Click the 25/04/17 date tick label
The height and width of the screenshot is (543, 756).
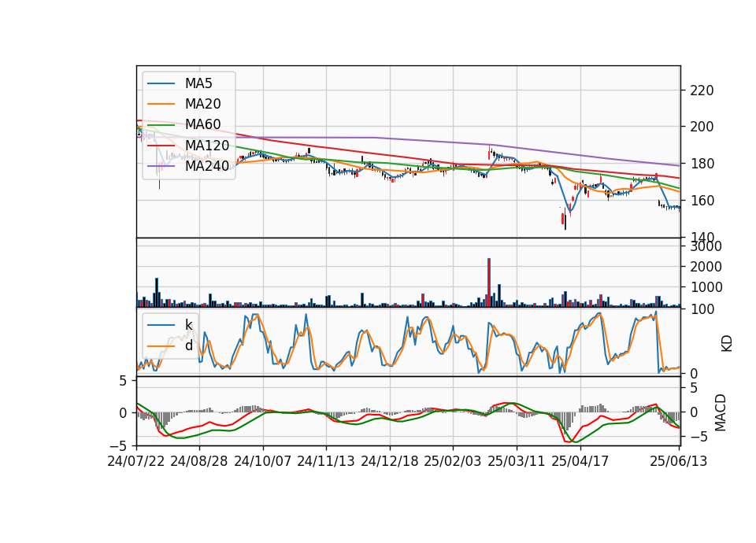tap(580, 461)
